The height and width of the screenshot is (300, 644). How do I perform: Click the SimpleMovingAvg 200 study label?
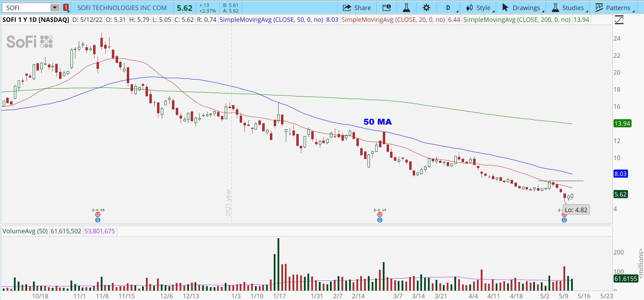tap(517, 20)
